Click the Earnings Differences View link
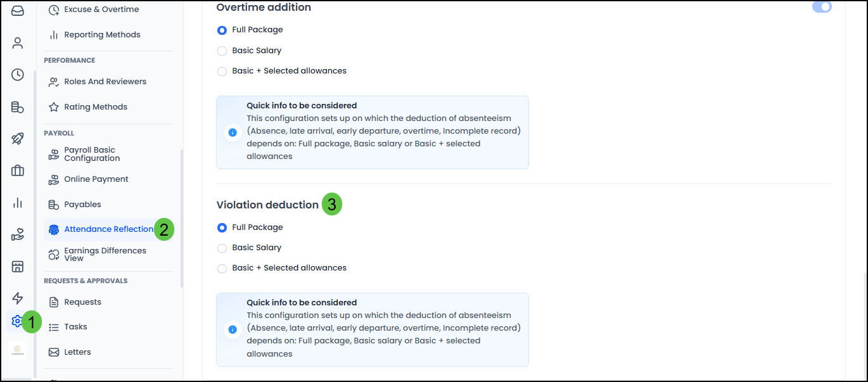Screen dimensions: 868x382 (x=105, y=254)
